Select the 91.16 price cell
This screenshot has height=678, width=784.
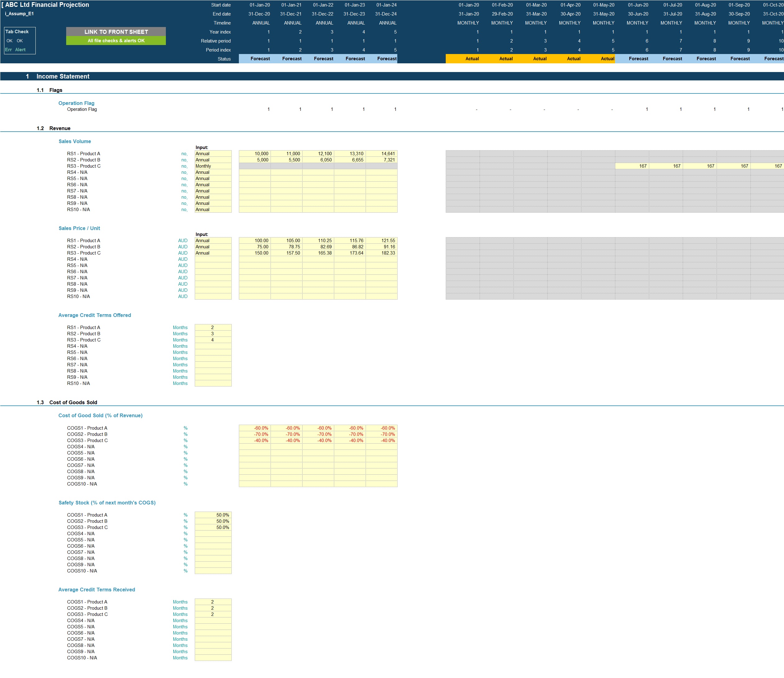(381, 247)
